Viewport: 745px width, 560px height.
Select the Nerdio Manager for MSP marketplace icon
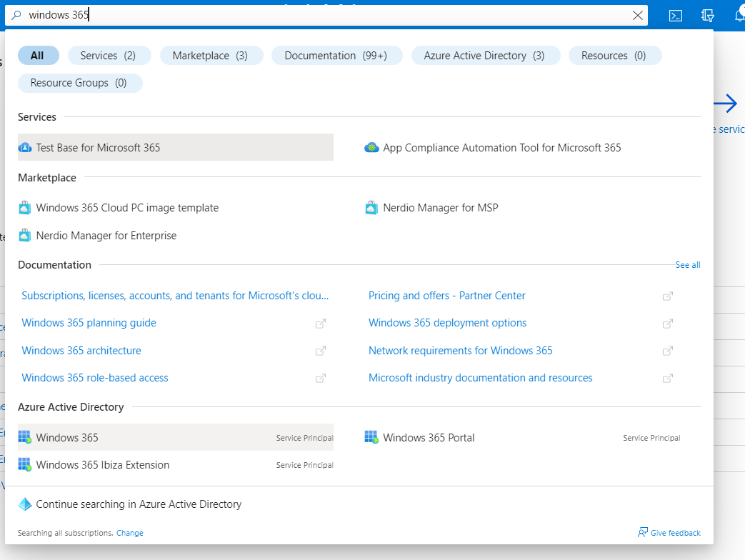pyautogui.click(x=371, y=207)
